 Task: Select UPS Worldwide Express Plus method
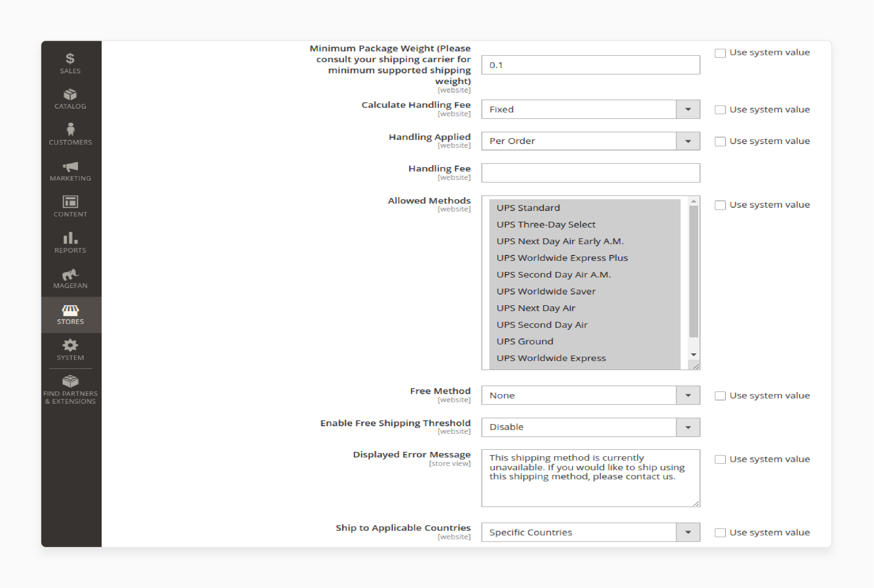pos(585,258)
